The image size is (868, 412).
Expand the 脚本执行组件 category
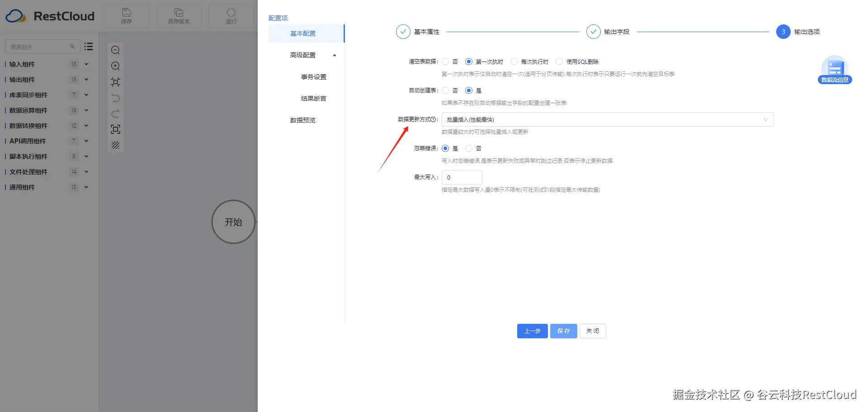click(86, 156)
